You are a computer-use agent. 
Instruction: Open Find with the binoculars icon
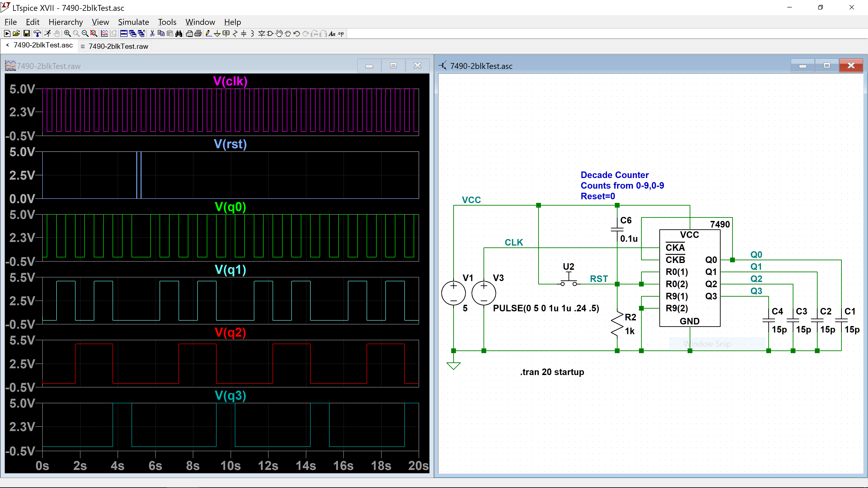179,34
